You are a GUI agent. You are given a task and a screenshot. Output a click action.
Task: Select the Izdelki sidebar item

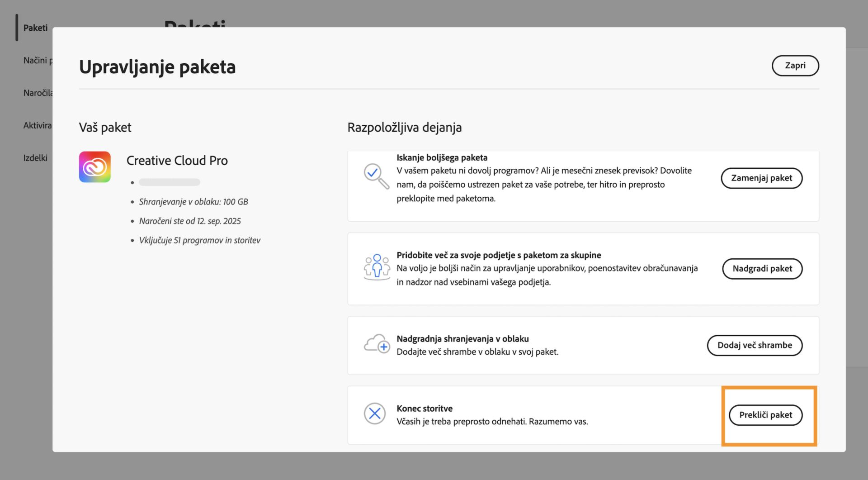tap(35, 158)
